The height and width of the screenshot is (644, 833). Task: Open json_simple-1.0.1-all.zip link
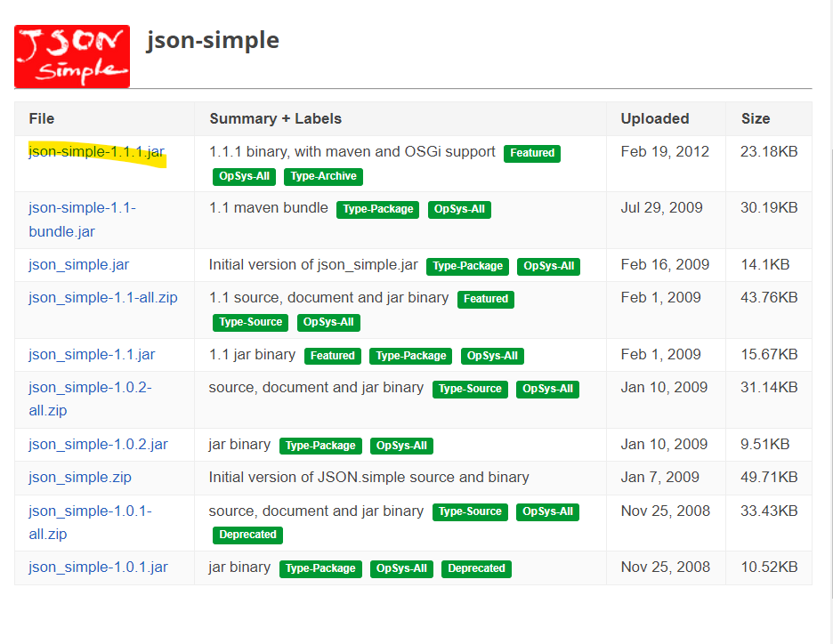click(90, 522)
